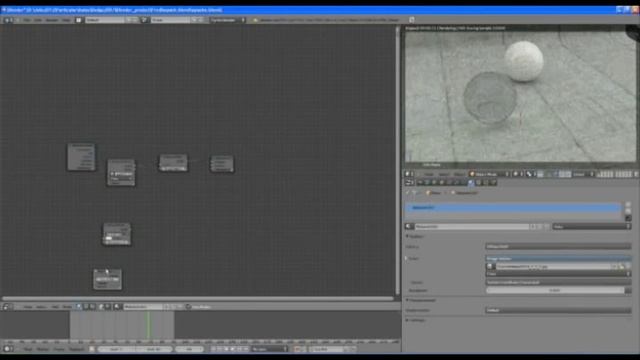Open the Global orientation dropdown
640x360 pixels.
point(583,174)
